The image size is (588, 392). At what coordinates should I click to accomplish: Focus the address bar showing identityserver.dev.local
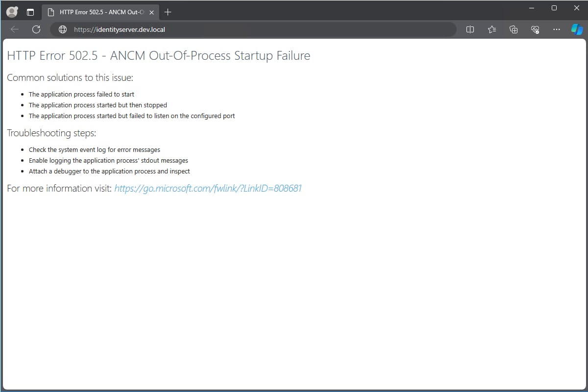[x=253, y=29]
